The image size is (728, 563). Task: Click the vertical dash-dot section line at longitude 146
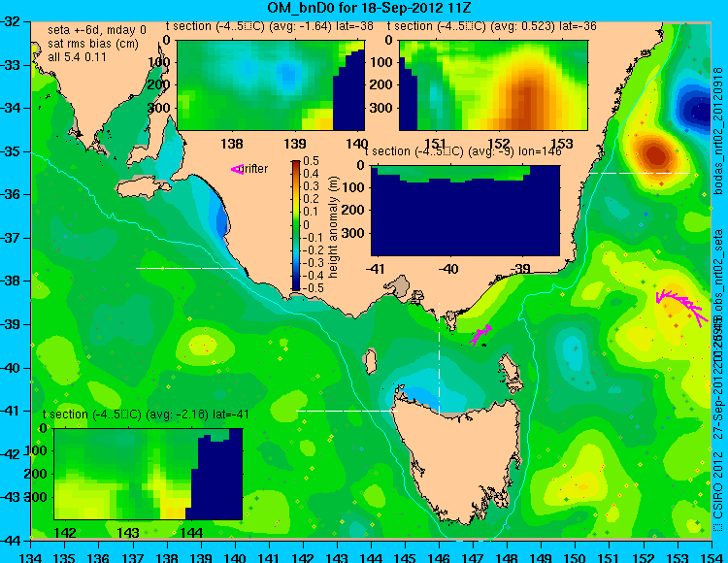tap(439, 357)
